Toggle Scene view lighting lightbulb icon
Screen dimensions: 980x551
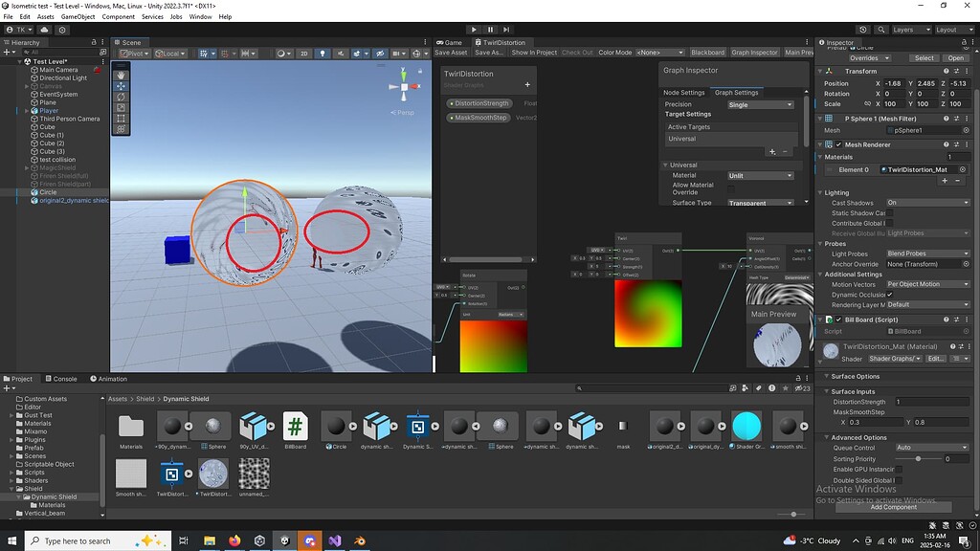click(323, 54)
